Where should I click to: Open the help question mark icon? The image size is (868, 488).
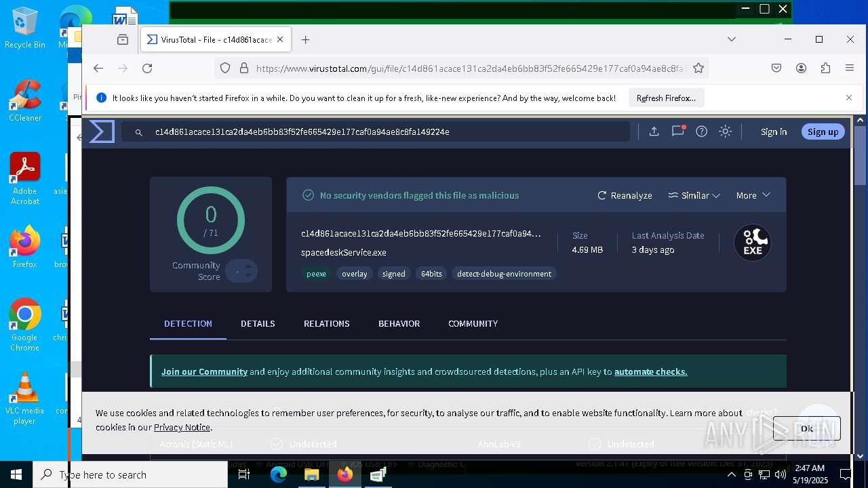pyautogui.click(x=702, y=131)
